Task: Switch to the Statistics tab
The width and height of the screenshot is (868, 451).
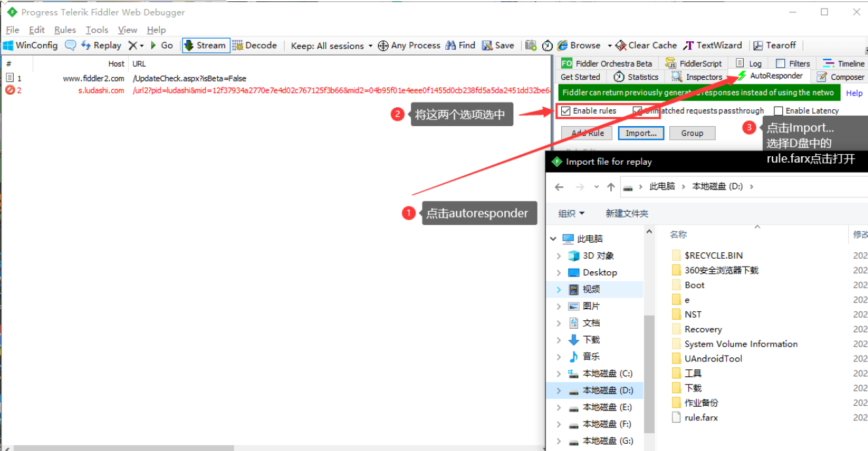Action: tap(636, 77)
